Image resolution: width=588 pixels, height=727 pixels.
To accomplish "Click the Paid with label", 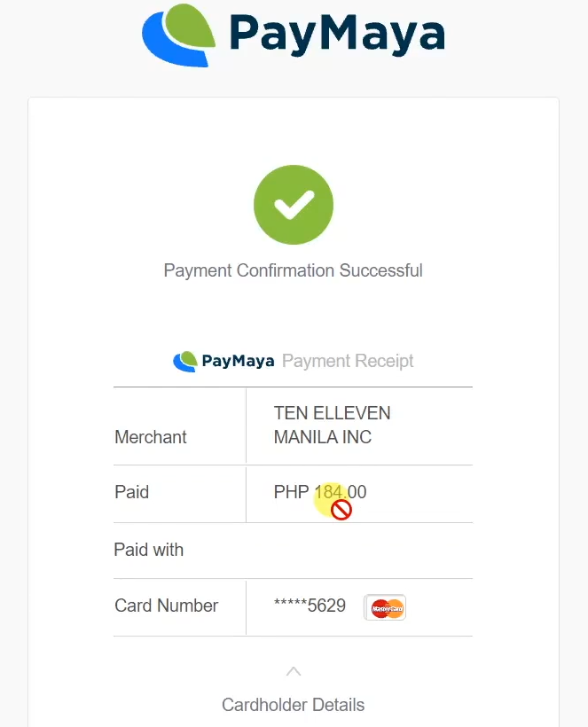I will point(148,550).
